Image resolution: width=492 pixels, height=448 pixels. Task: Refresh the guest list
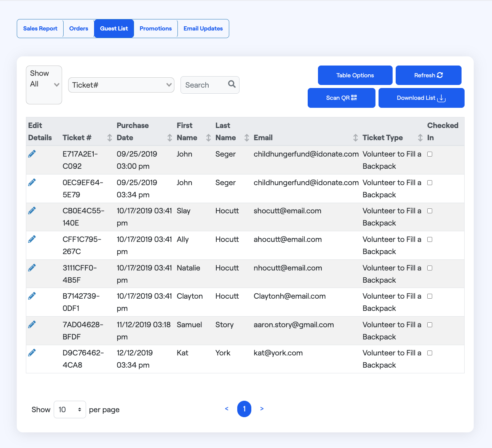click(x=428, y=75)
